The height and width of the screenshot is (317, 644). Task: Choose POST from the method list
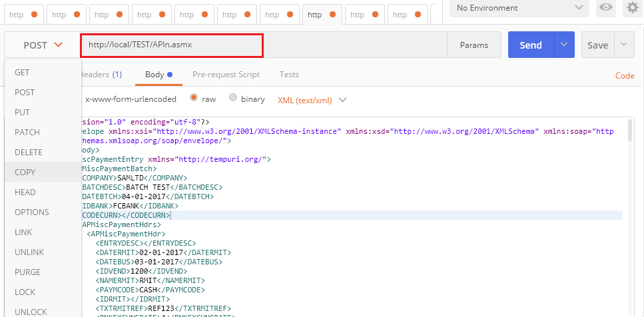coord(43,93)
